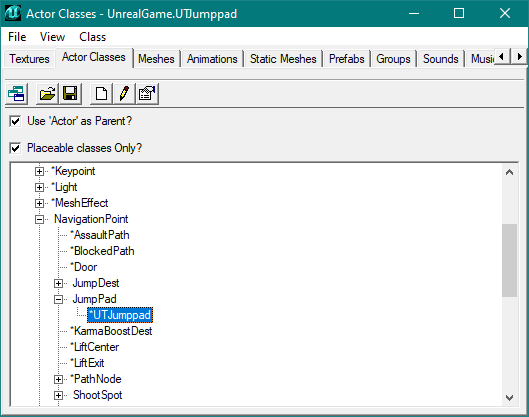Switch to the Prefabs tab
The width and height of the screenshot is (529, 417).
pyautogui.click(x=346, y=59)
